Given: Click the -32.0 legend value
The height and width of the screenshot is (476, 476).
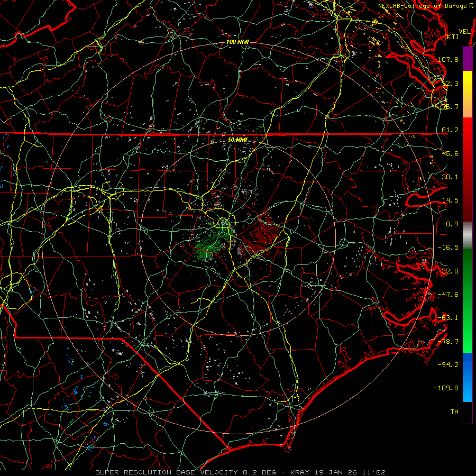Looking at the screenshot, I should pyautogui.click(x=448, y=271).
